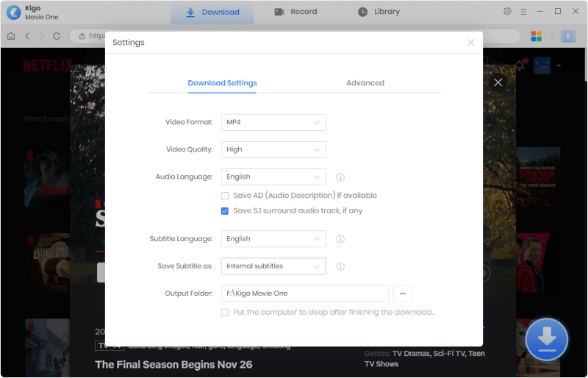Open the hamburger menu in title bar

[x=523, y=12]
